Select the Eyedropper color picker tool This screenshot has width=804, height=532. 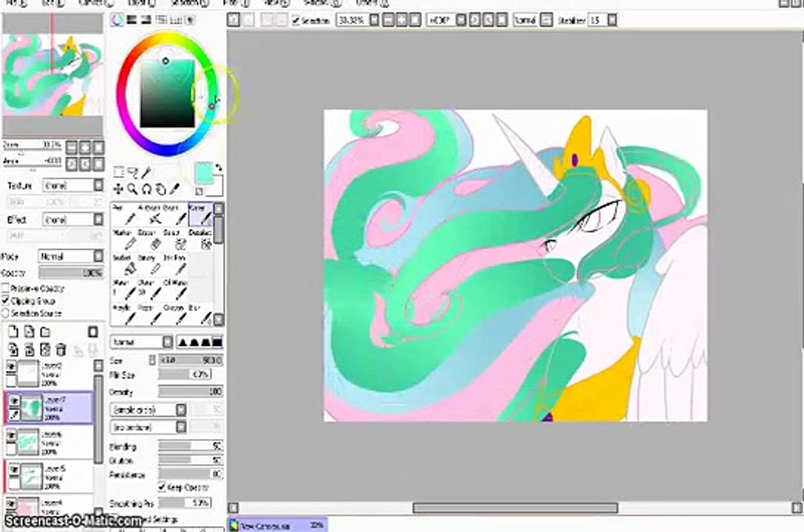(175, 189)
